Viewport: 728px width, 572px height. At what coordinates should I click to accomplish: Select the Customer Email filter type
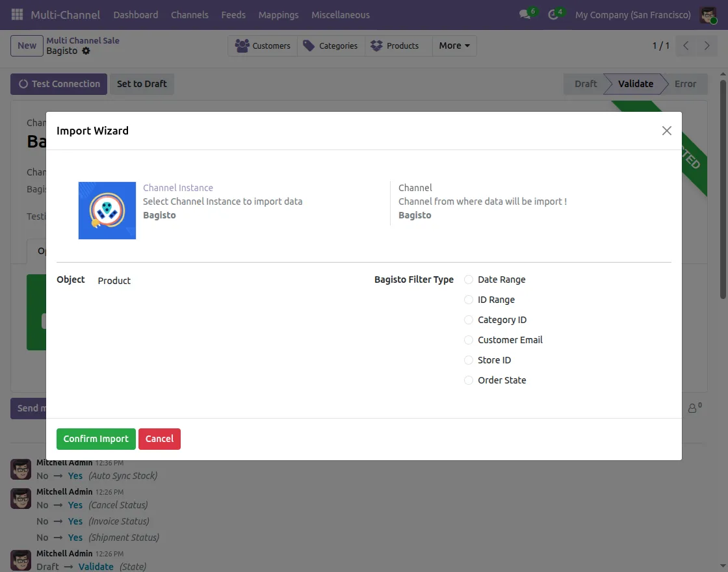[469, 340]
